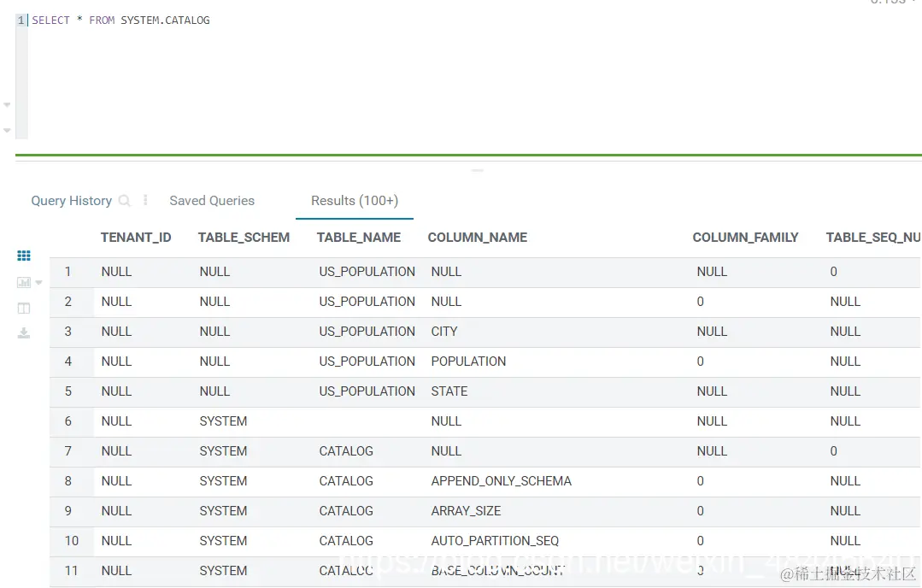Sort by TABLE_SCHEM column header
922x588 pixels.
click(x=244, y=238)
